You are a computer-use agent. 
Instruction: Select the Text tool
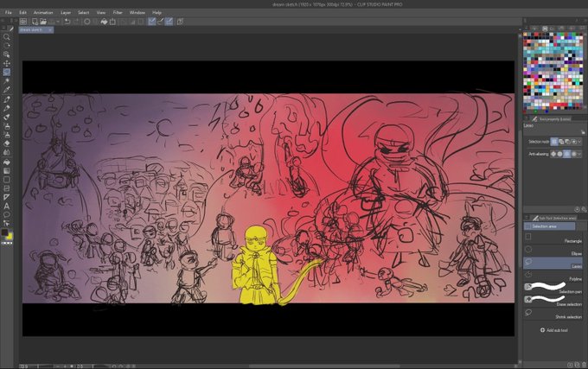pyautogui.click(x=6, y=206)
